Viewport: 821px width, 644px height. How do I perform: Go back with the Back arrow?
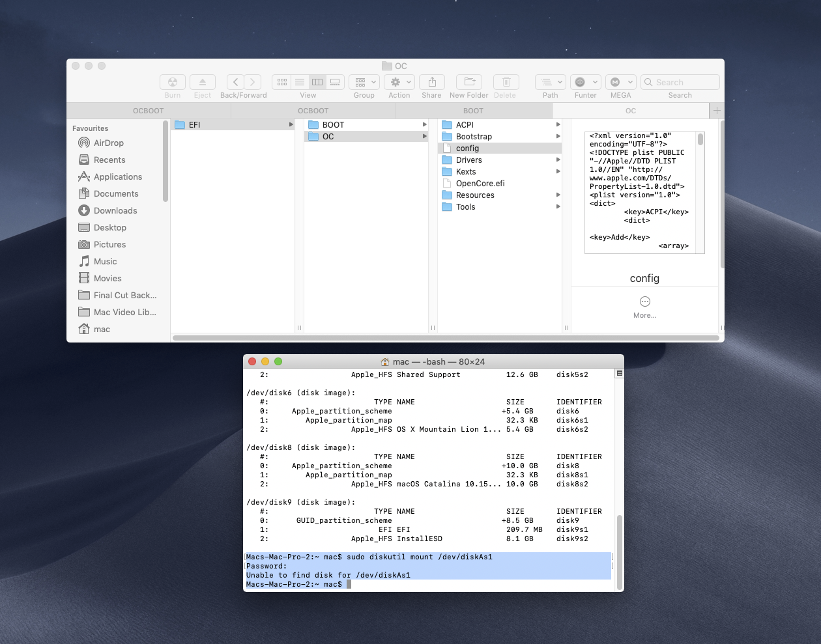pos(235,82)
